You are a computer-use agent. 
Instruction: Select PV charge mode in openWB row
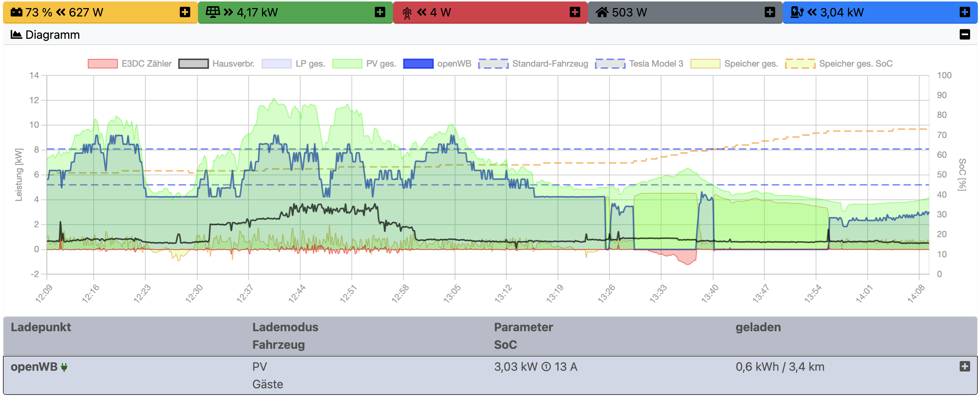[x=259, y=367]
